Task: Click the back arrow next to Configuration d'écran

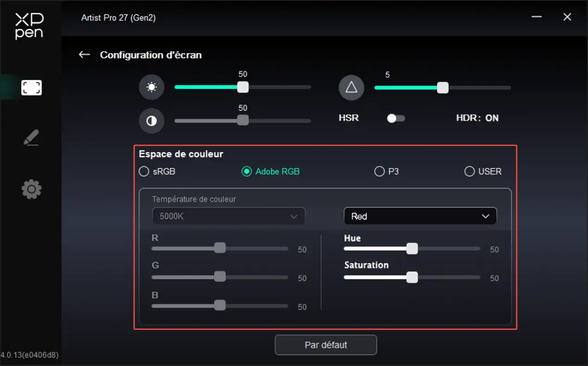Action: [x=84, y=55]
